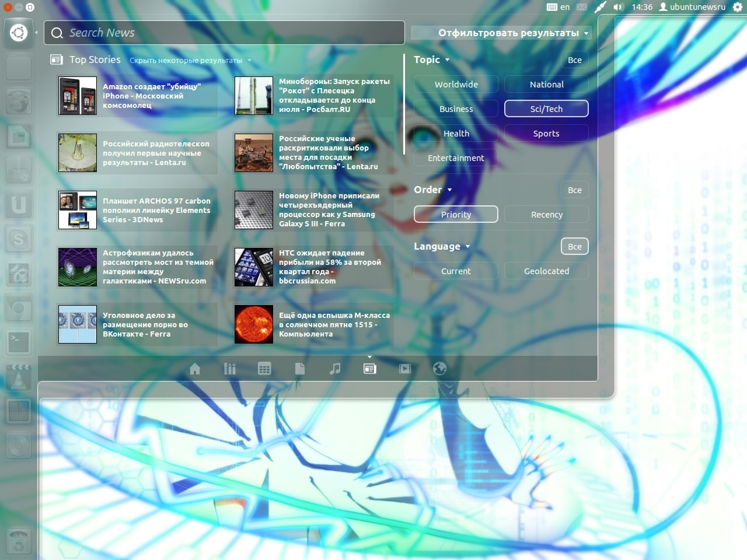747x560 pixels.
Task: Open Amazon создает убийцу iPhone story
Action: [138, 96]
